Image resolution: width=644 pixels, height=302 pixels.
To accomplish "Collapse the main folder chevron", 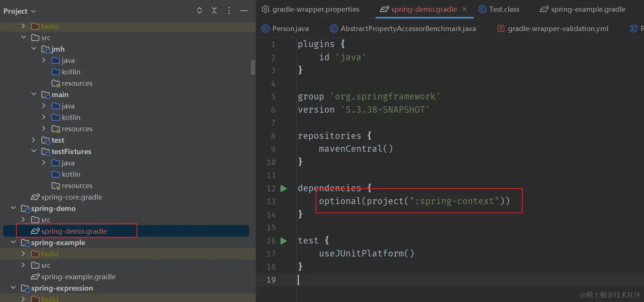I will [33, 94].
